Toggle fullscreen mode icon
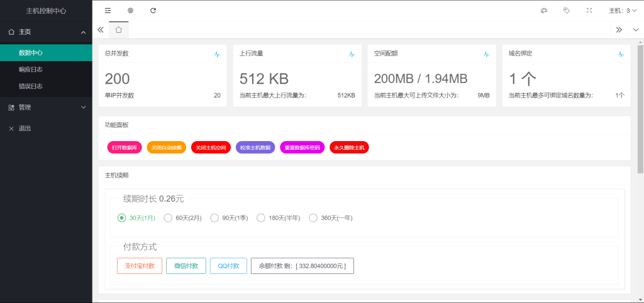644x303 pixels. coord(589,11)
